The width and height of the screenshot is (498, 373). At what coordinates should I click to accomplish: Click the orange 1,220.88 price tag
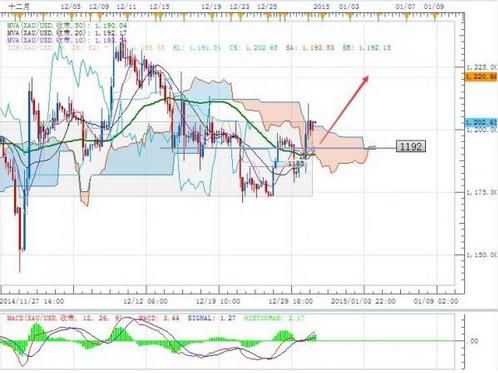(481, 77)
